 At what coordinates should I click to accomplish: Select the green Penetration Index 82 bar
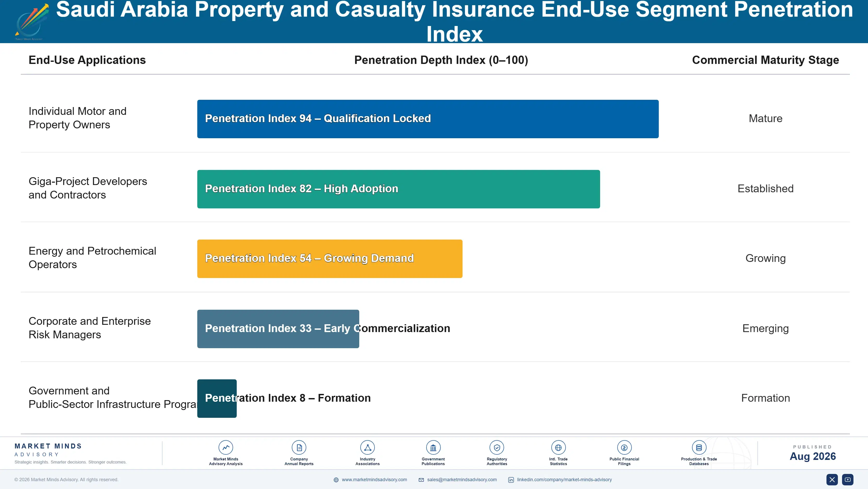(399, 189)
